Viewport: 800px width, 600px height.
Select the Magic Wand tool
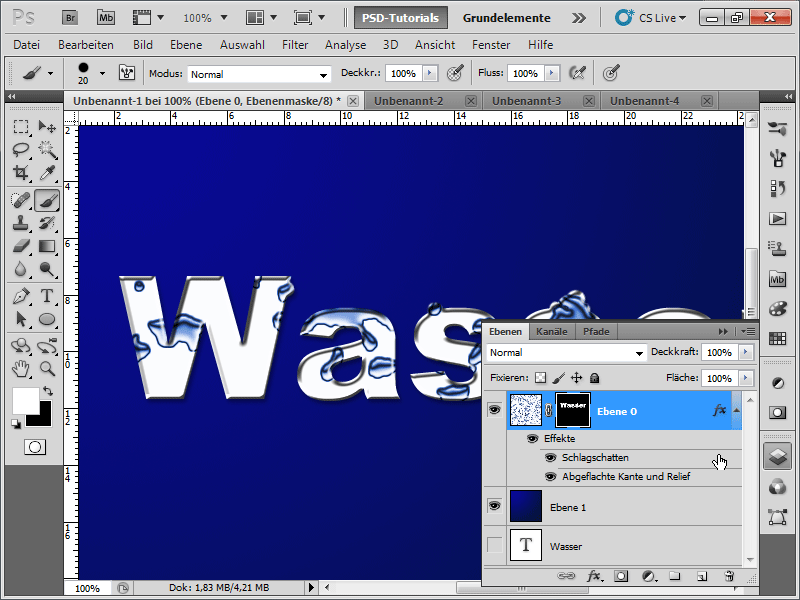tap(47, 149)
